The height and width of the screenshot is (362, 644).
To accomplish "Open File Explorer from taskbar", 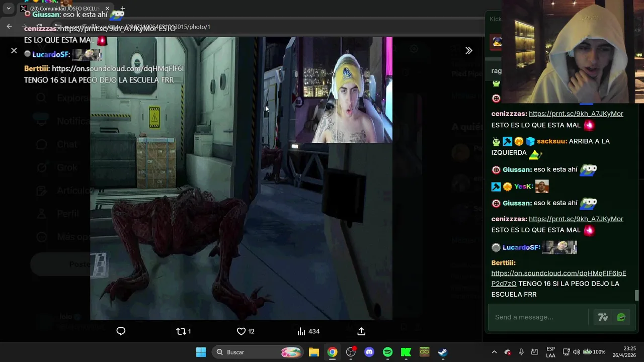I will pos(314,352).
